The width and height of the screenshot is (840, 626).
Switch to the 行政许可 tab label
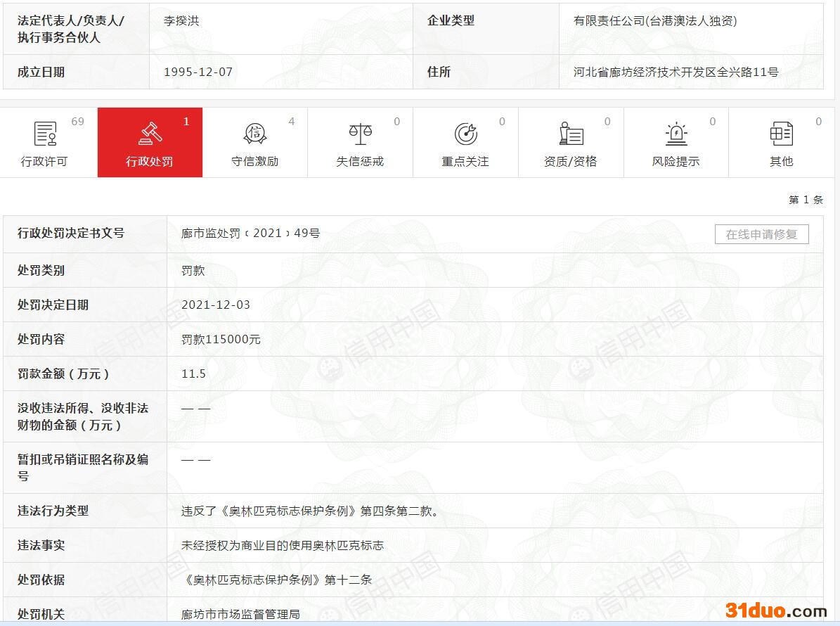pos(44,162)
